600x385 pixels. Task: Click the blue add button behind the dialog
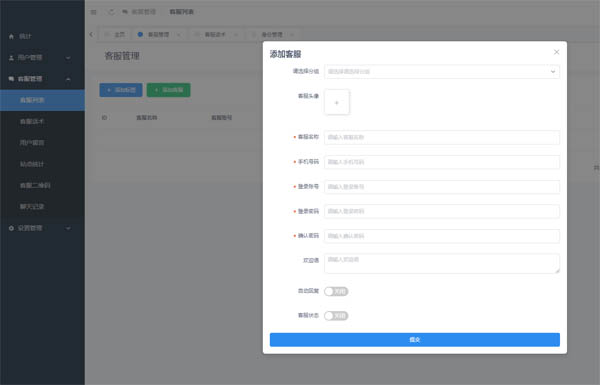121,90
